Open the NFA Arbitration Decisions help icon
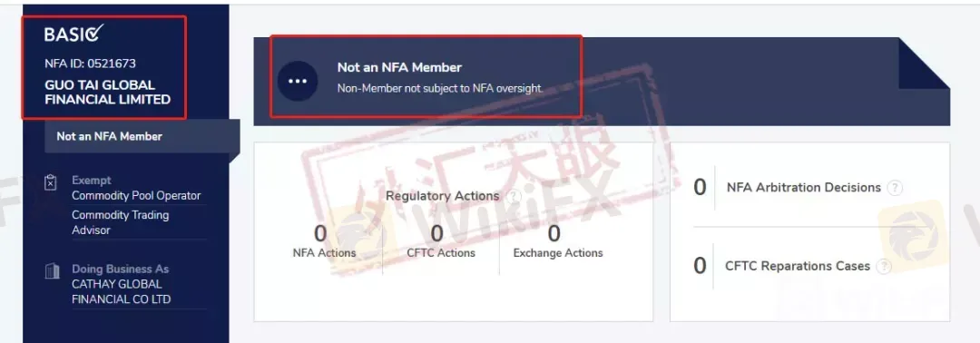Screen dimensions: 980x343 coord(895,188)
